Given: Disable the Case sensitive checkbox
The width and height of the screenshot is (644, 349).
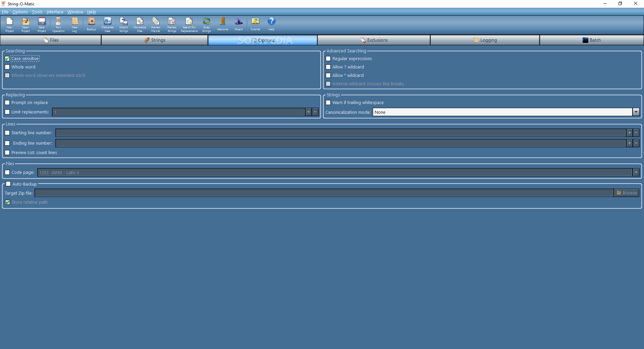Looking at the screenshot, I should point(7,59).
